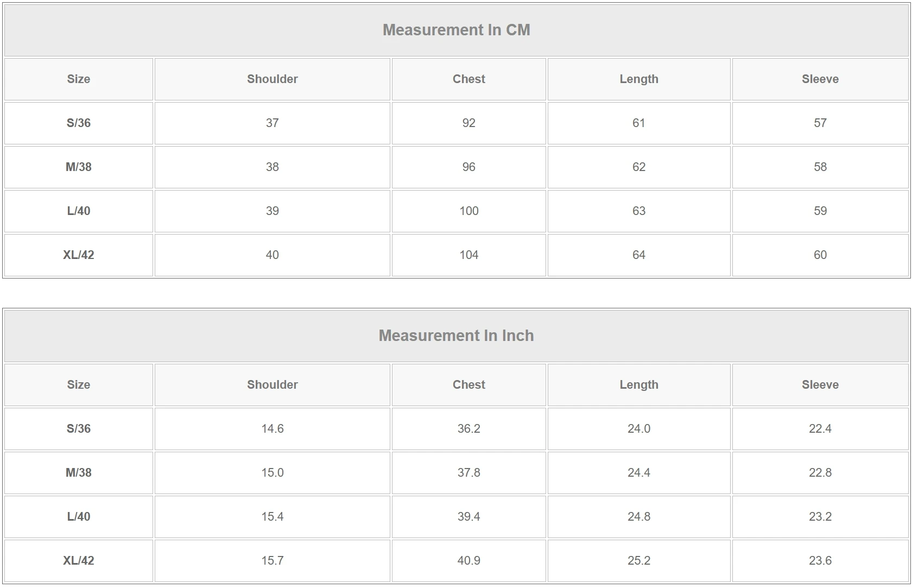Click the L/40 row label in CM table

(x=79, y=211)
